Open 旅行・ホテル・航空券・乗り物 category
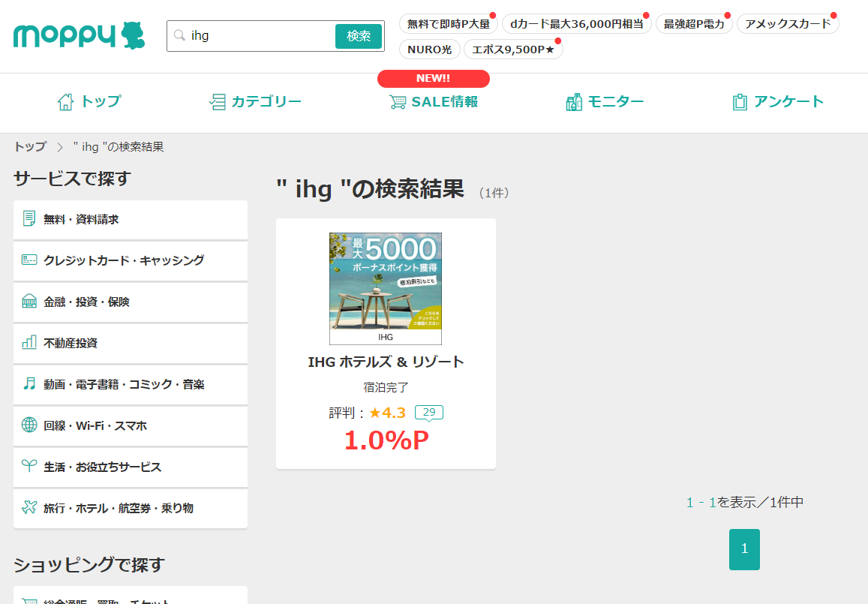 click(x=130, y=508)
